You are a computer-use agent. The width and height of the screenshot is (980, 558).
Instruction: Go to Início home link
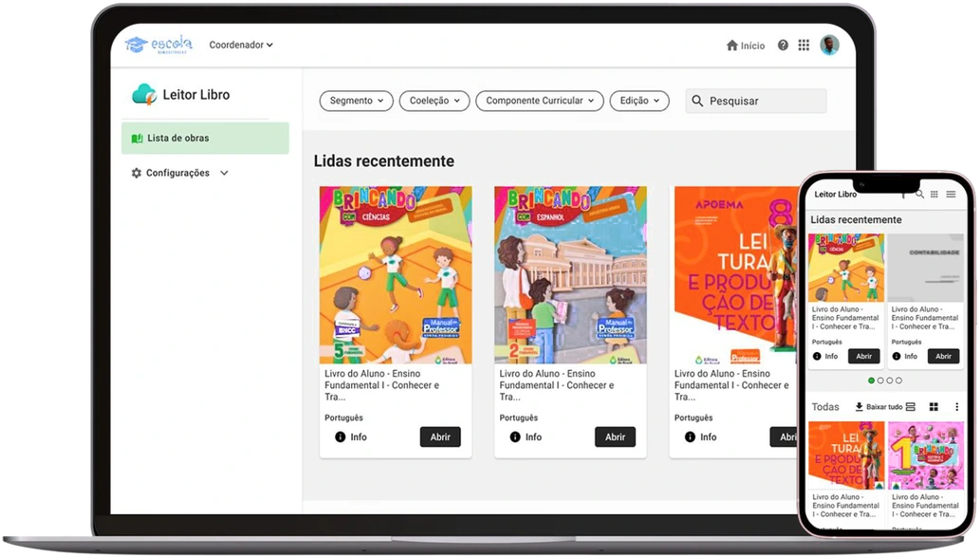click(x=746, y=46)
